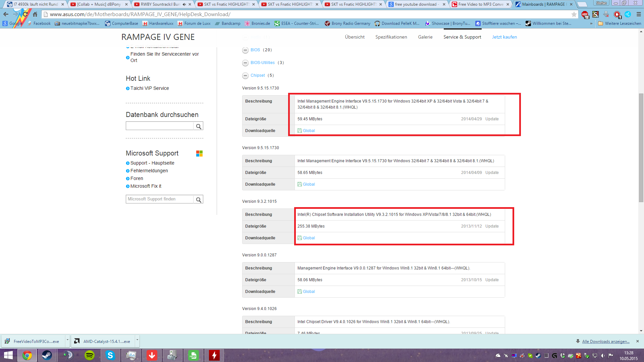Image resolution: width=644 pixels, height=362 pixels.
Task: Click Global link for Chipset Software 9.3.2.1015
Action: [x=309, y=238]
